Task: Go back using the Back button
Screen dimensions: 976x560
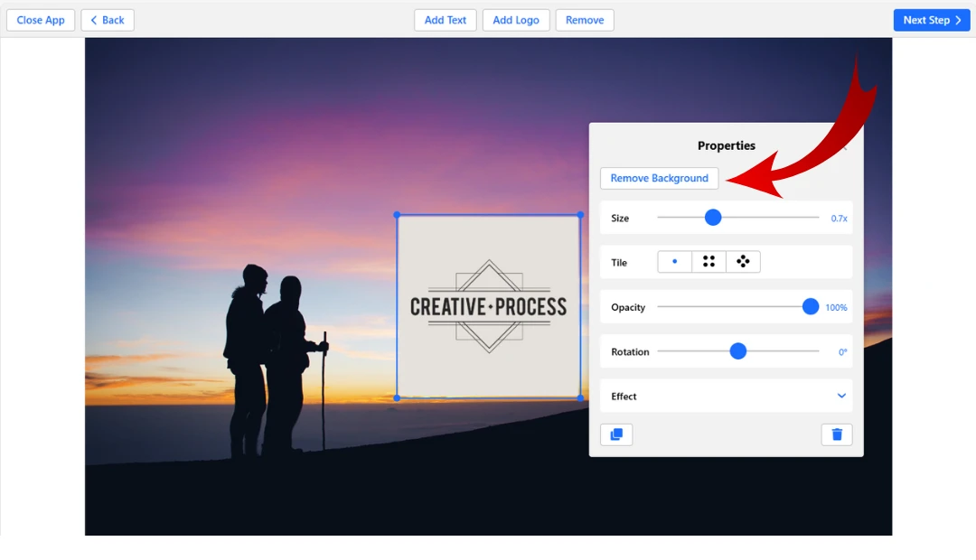Action: (108, 20)
